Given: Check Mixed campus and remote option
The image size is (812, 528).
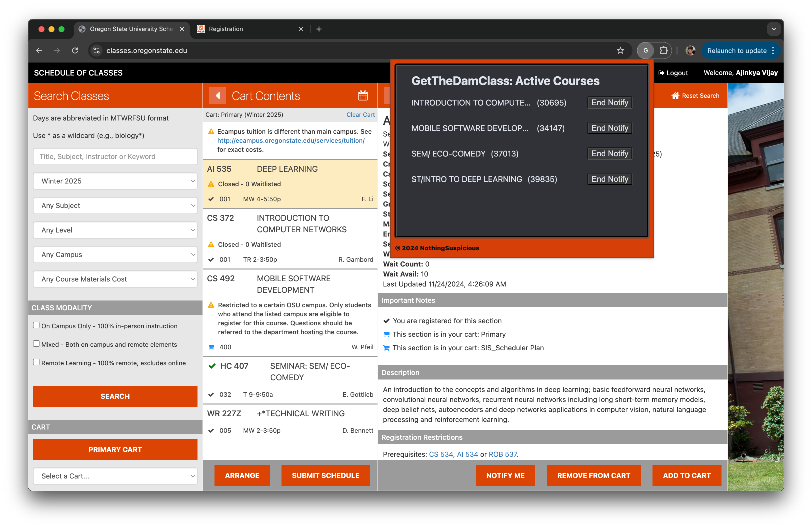Looking at the screenshot, I should 36,344.
